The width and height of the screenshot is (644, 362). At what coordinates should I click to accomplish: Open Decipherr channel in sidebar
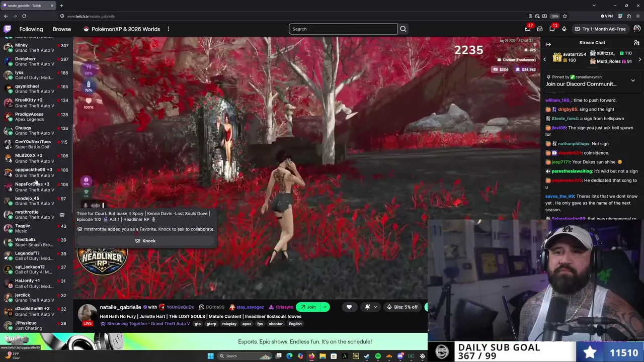coord(36,61)
